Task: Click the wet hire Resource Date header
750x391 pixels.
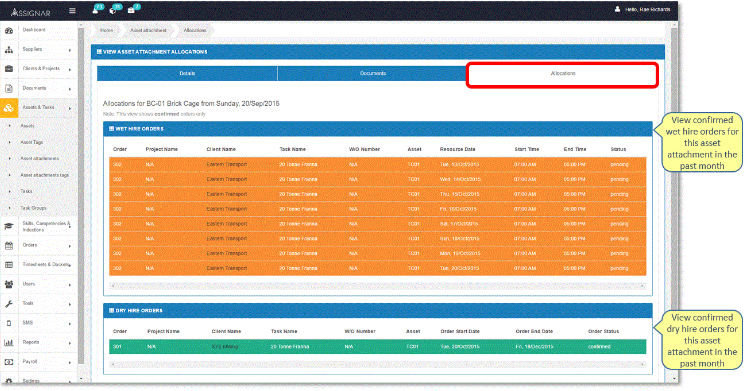Action: point(457,149)
